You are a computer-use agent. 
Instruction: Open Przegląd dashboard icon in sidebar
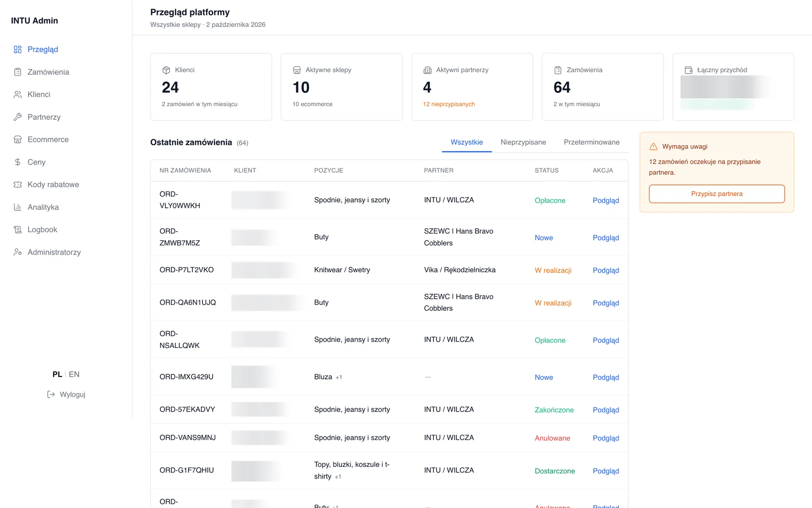coord(18,49)
